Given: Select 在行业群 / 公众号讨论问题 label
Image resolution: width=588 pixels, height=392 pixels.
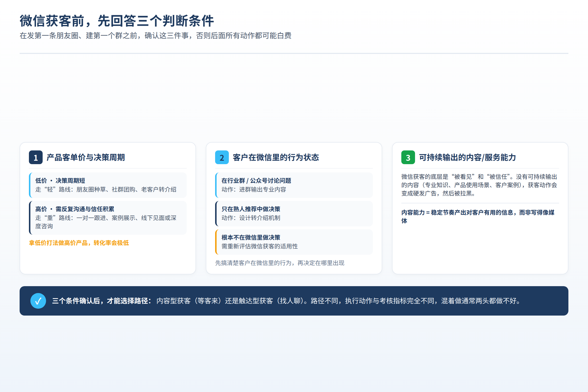Looking at the screenshot, I should pos(256,181).
